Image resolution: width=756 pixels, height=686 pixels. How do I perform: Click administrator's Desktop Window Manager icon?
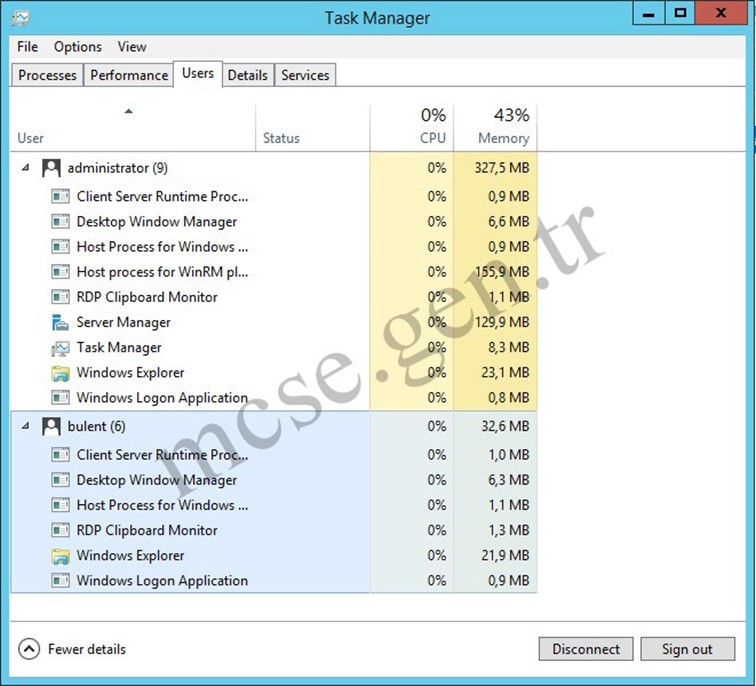tap(60, 222)
